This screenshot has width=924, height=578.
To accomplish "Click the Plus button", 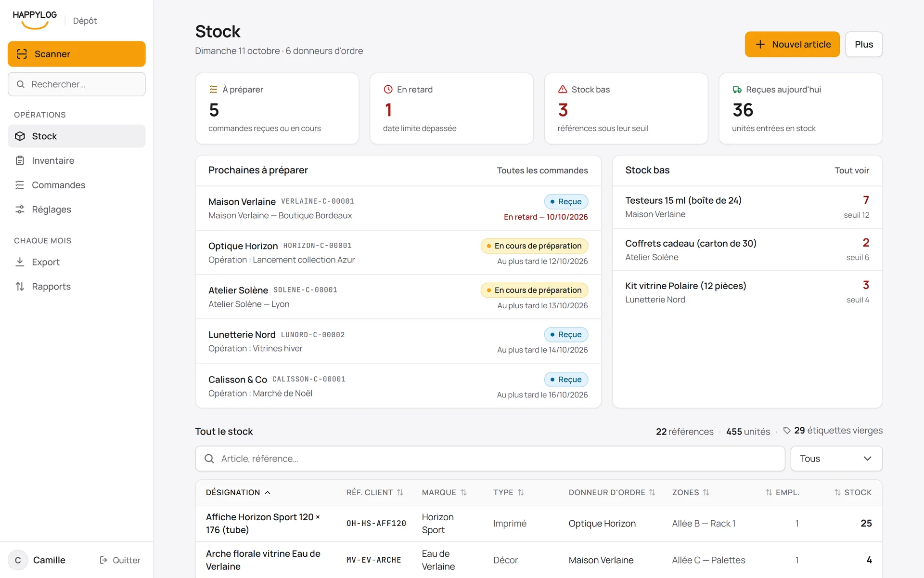I will [864, 44].
